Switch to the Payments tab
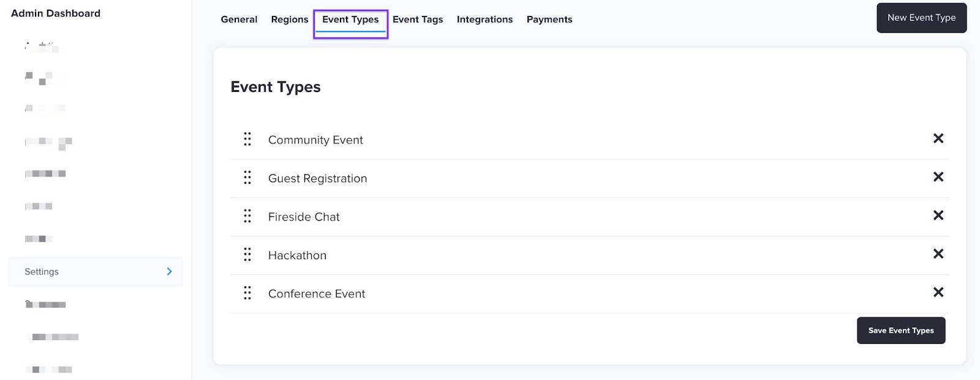The height and width of the screenshot is (380, 980). pos(549,20)
